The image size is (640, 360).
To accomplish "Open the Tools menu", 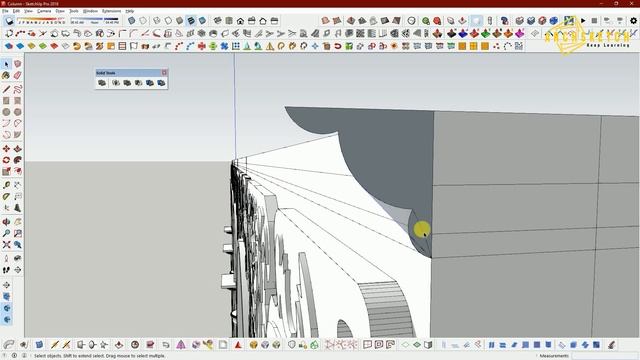I will point(73,11).
